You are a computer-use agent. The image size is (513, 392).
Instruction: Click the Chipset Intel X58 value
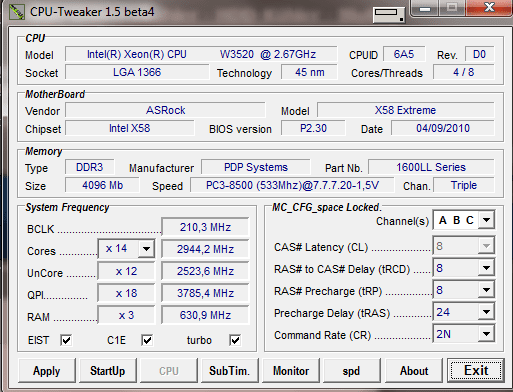130,128
